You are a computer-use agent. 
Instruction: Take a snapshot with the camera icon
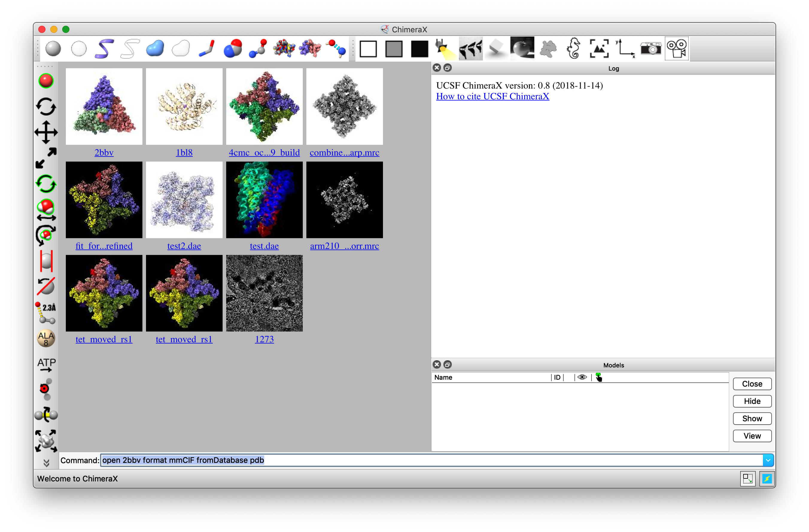651,48
